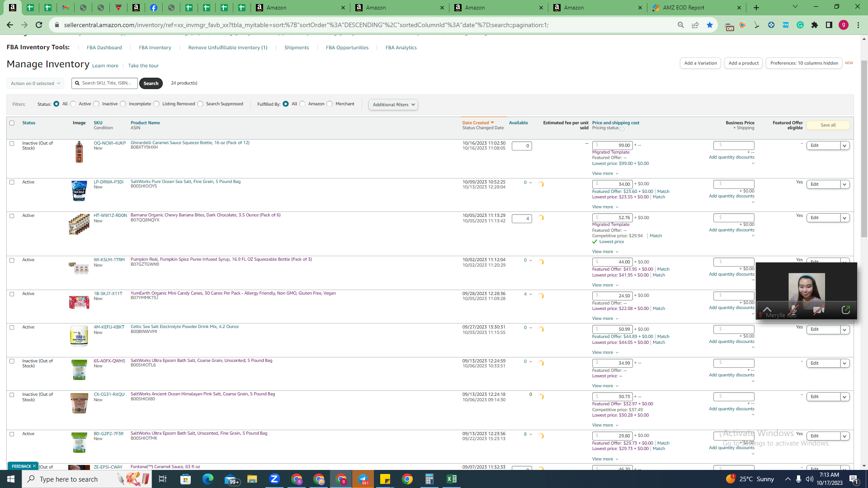
Task: Open the Windows Start menu
Action: [x=11, y=479]
